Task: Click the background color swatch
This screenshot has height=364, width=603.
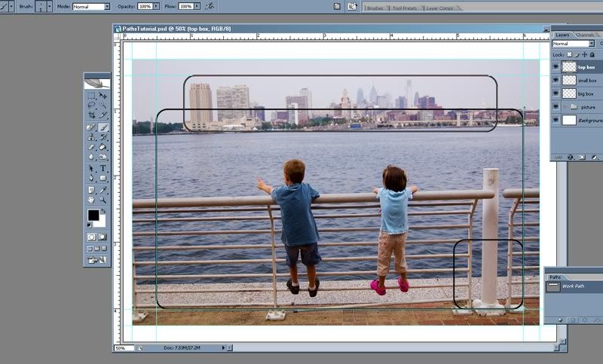Action: (x=102, y=222)
